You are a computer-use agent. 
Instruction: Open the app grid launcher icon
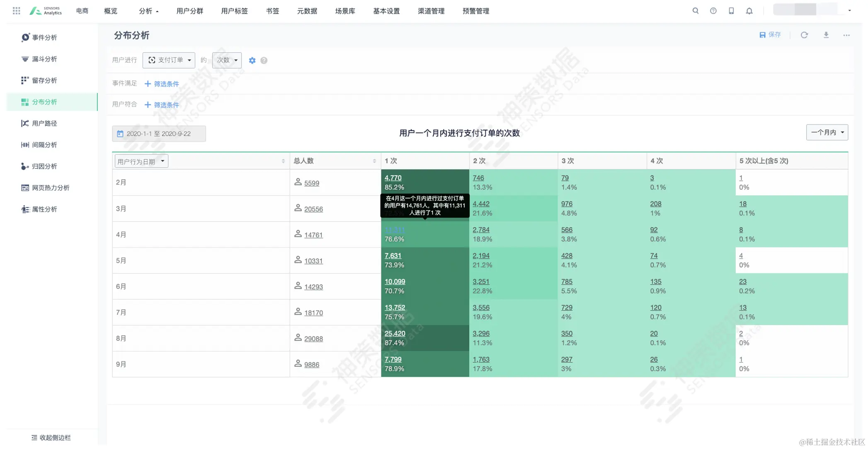[16, 11]
